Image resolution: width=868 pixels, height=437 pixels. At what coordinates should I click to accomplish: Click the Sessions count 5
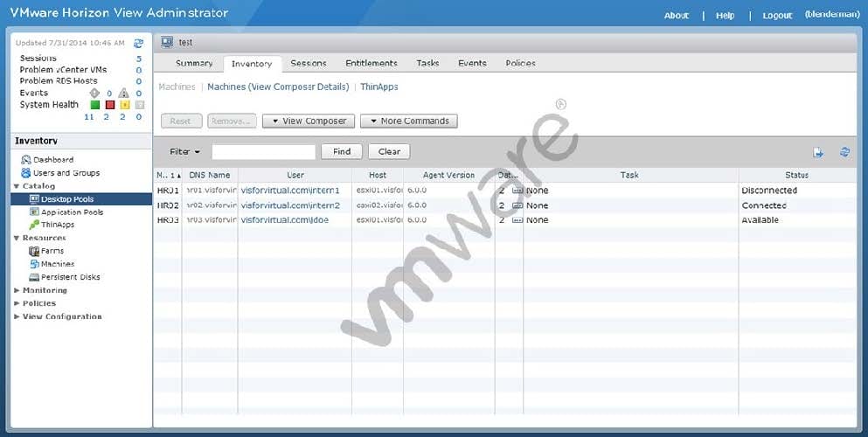tap(139, 59)
